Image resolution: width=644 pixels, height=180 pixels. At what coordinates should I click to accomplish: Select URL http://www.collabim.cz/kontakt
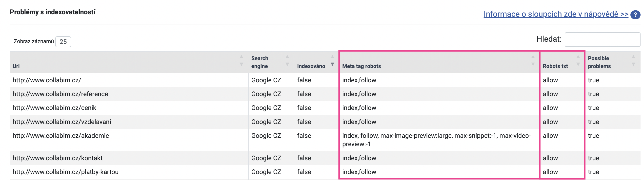click(x=58, y=158)
